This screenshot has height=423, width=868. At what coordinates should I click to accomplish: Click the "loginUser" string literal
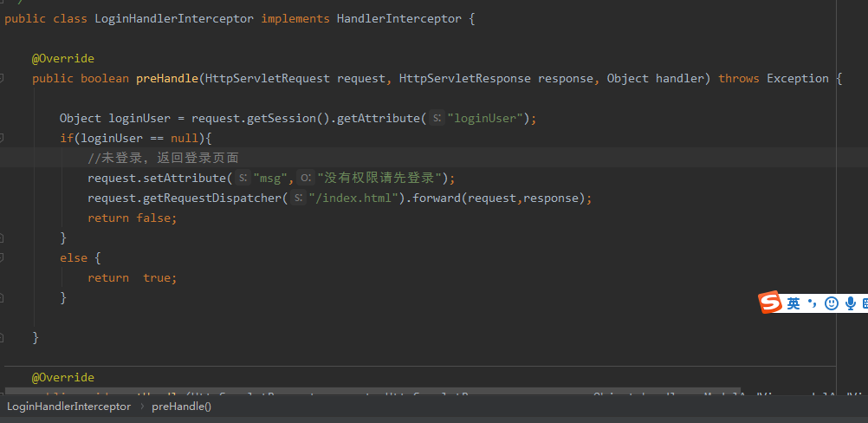tap(485, 119)
